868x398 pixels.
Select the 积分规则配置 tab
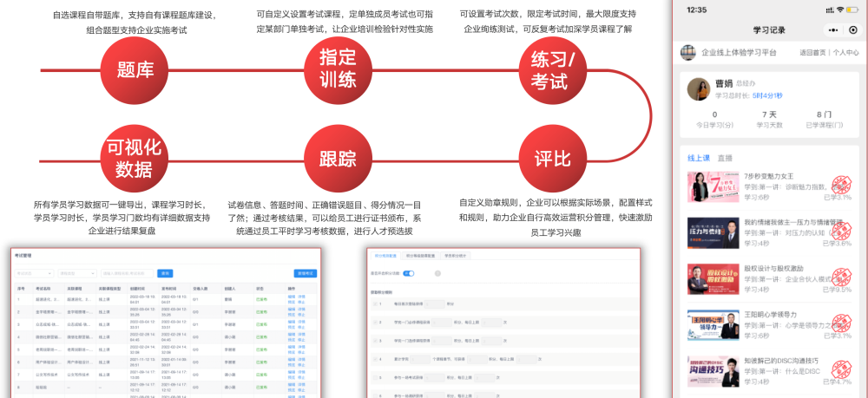[x=386, y=256]
